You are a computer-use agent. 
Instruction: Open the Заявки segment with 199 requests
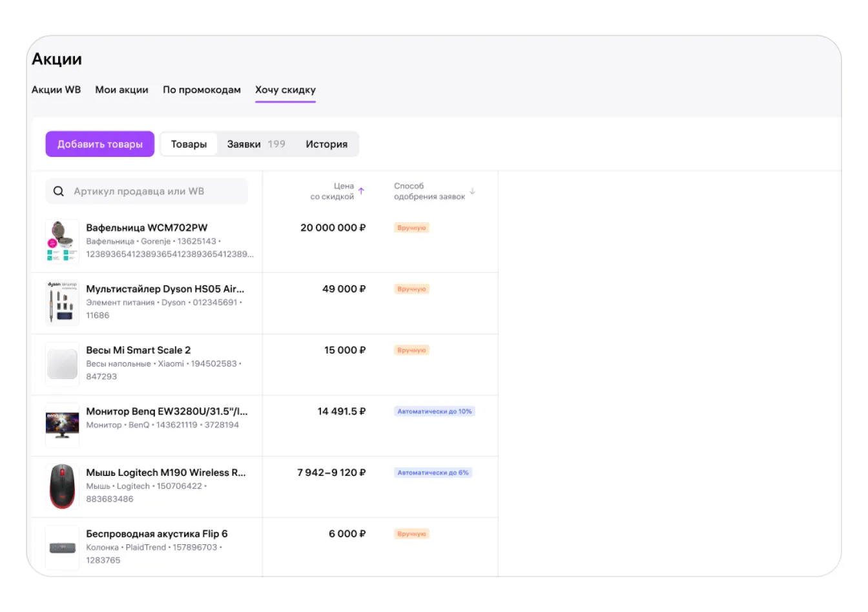click(256, 144)
